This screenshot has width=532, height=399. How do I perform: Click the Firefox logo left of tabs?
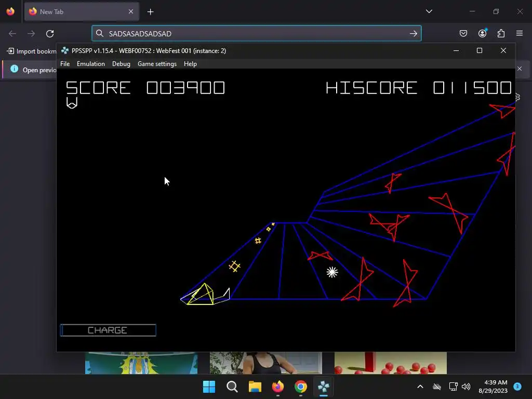(x=10, y=11)
